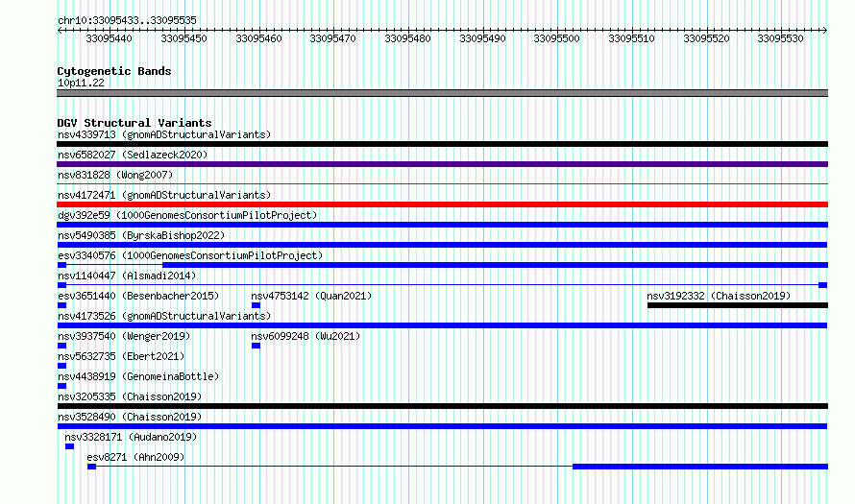The width and height of the screenshot is (855, 504).
Task: Click the 33095500 ruler tick label
Action: (x=557, y=38)
